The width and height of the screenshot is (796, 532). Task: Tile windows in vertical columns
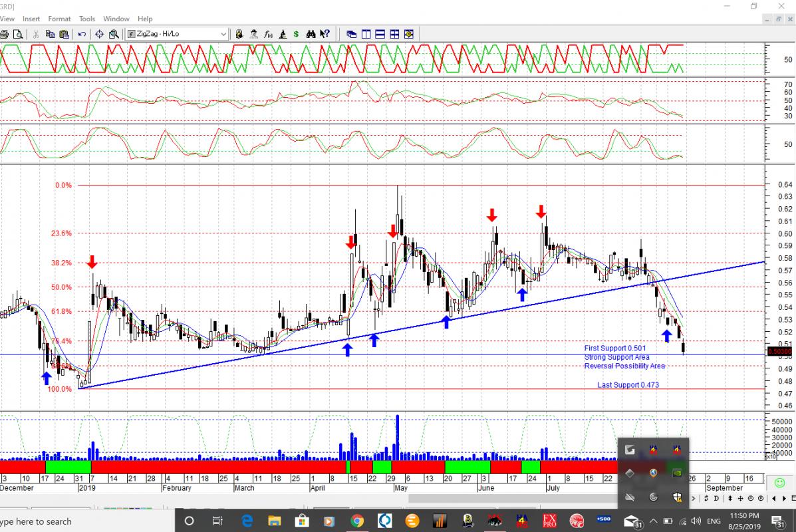[x=366, y=34]
